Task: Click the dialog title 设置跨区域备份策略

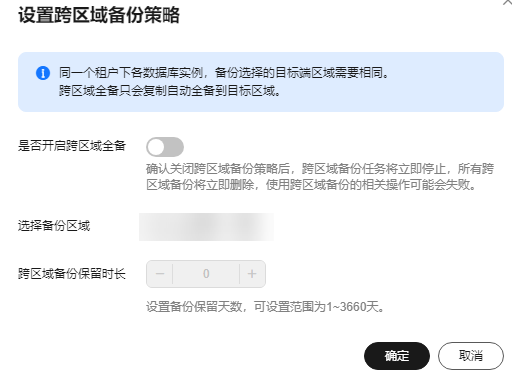Action: pyautogui.click(x=99, y=15)
